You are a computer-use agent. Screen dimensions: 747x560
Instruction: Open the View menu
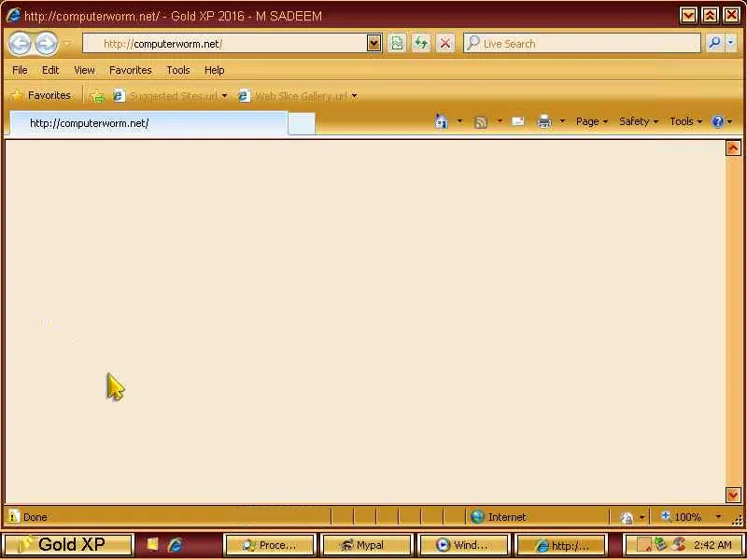coord(84,71)
